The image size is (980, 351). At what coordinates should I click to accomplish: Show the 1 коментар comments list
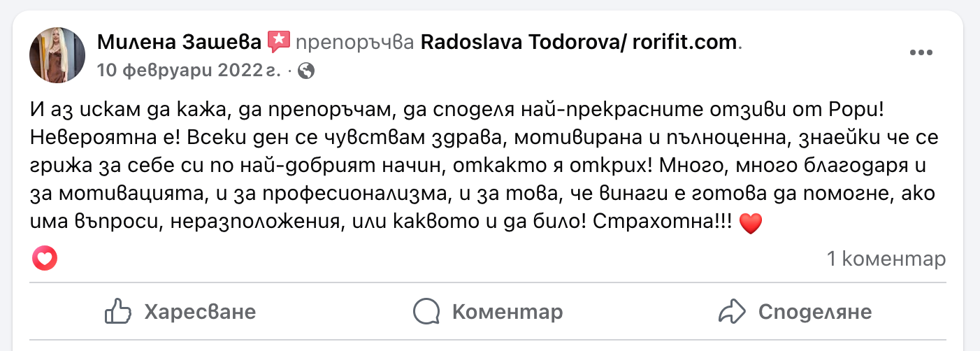[x=886, y=259]
